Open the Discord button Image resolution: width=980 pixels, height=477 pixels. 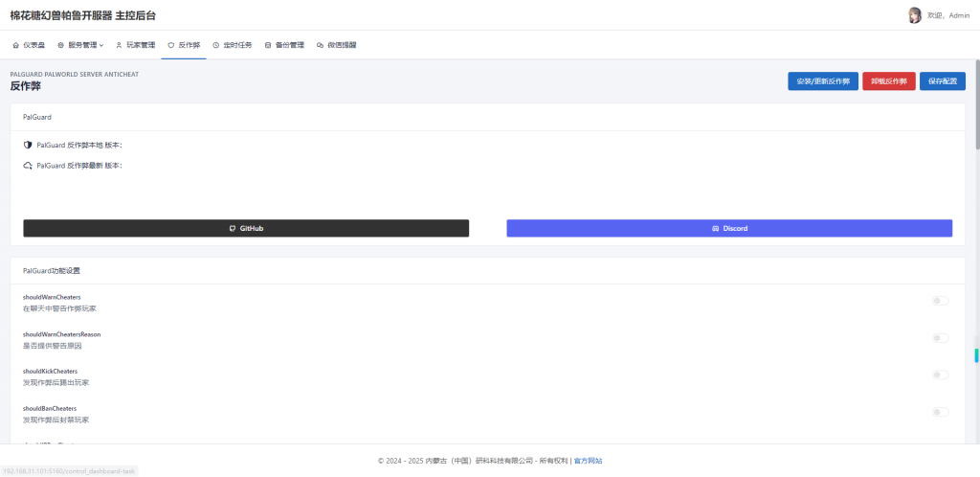[x=729, y=228]
